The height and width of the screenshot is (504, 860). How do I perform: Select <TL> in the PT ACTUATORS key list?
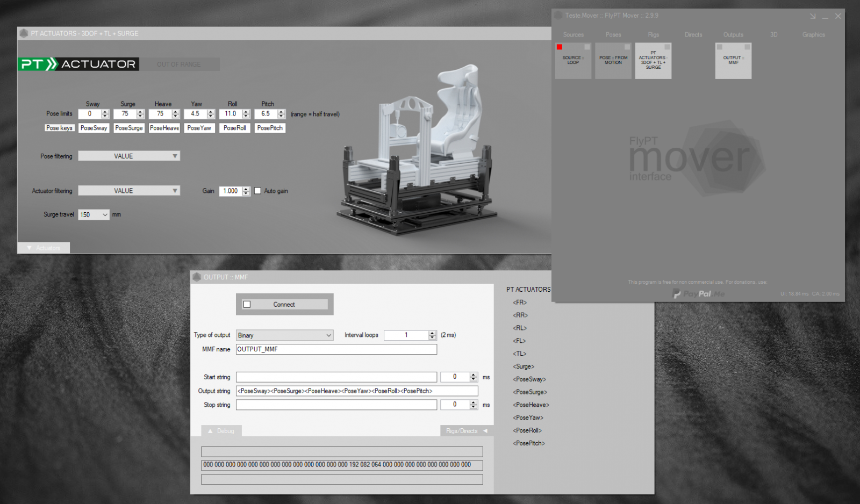[520, 353]
